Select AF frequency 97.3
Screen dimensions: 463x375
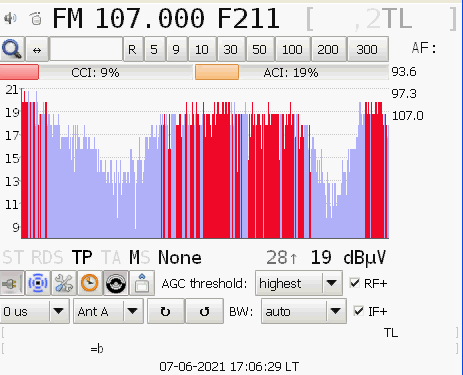tap(404, 94)
